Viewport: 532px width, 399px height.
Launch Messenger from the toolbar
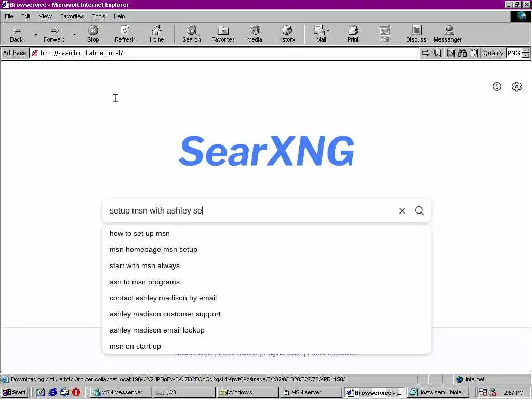point(448,34)
